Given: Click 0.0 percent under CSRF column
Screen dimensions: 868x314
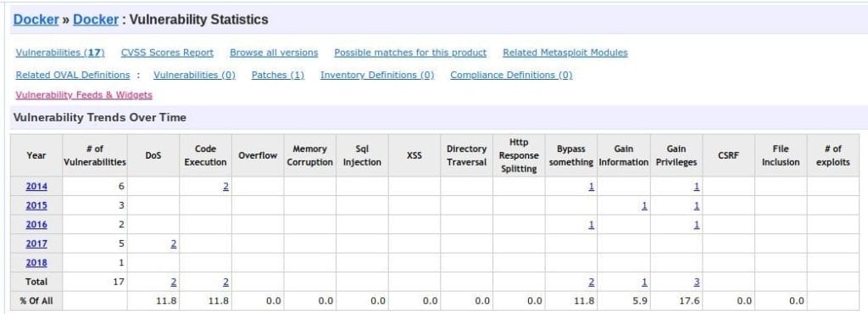Looking at the screenshot, I should (x=744, y=301).
